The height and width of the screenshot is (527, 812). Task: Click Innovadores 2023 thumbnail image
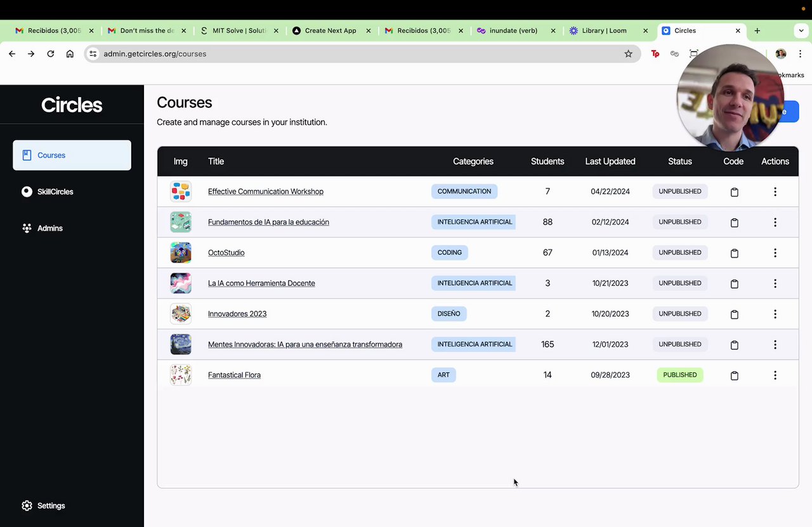click(x=181, y=313)
